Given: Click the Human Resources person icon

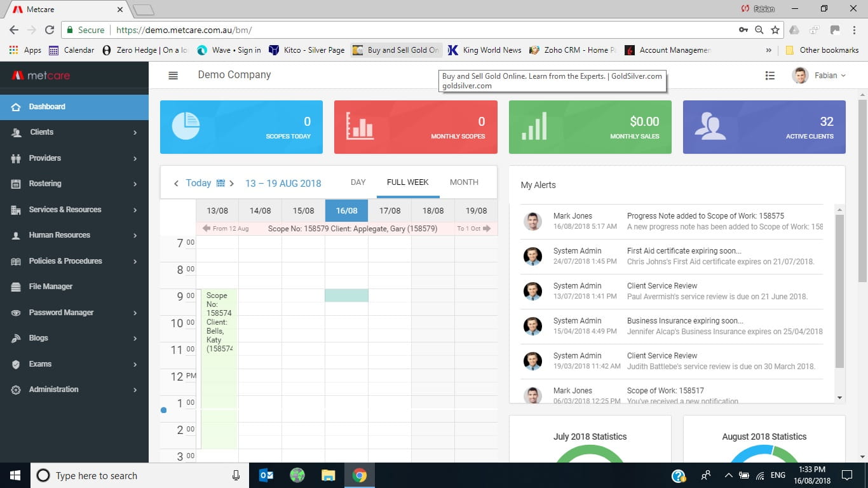Looking at the screenshot, I should [16, 235].
